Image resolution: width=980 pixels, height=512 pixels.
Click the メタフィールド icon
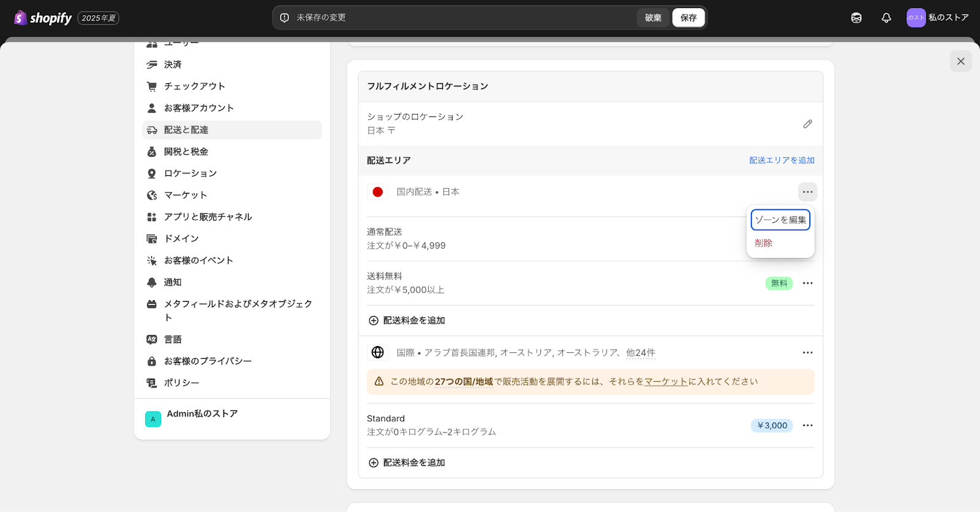(x=152, y=304)
